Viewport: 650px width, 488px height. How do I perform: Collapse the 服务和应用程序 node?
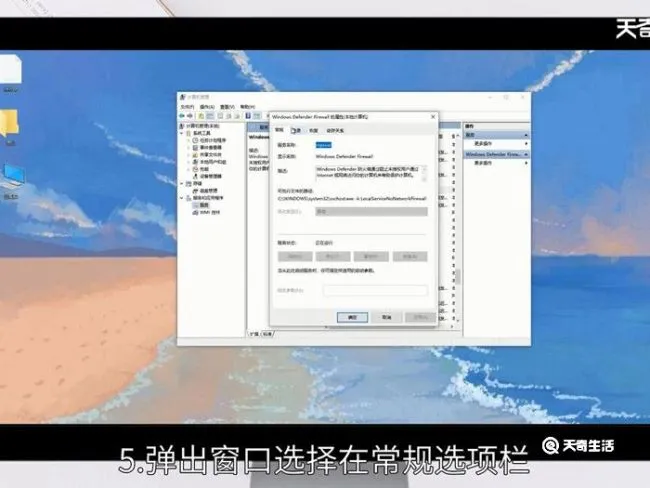[x=182, y=198]
